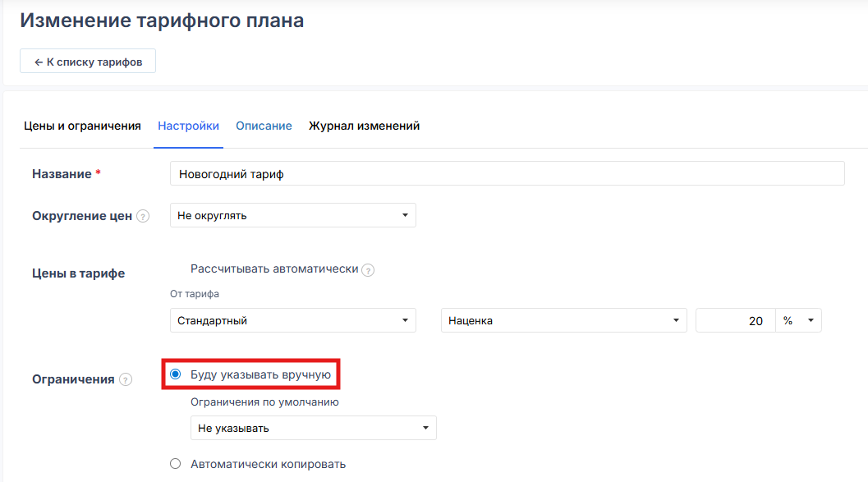Click the name field containing 'Новогодний тариф'
868x482 pixels.
tap(507, 174)
